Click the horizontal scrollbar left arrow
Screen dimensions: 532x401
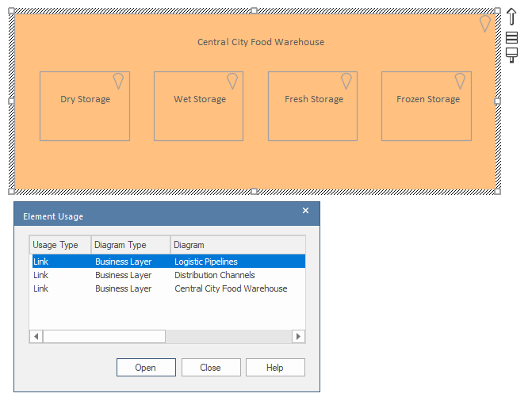(36, 337)
